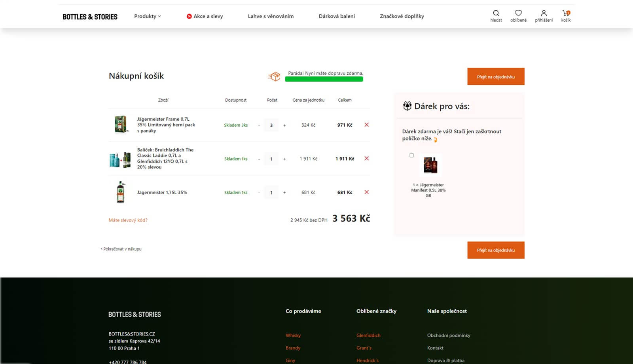
Task: Decrease quantity of Bruichladdich bundle
Action: pos(259,159)
